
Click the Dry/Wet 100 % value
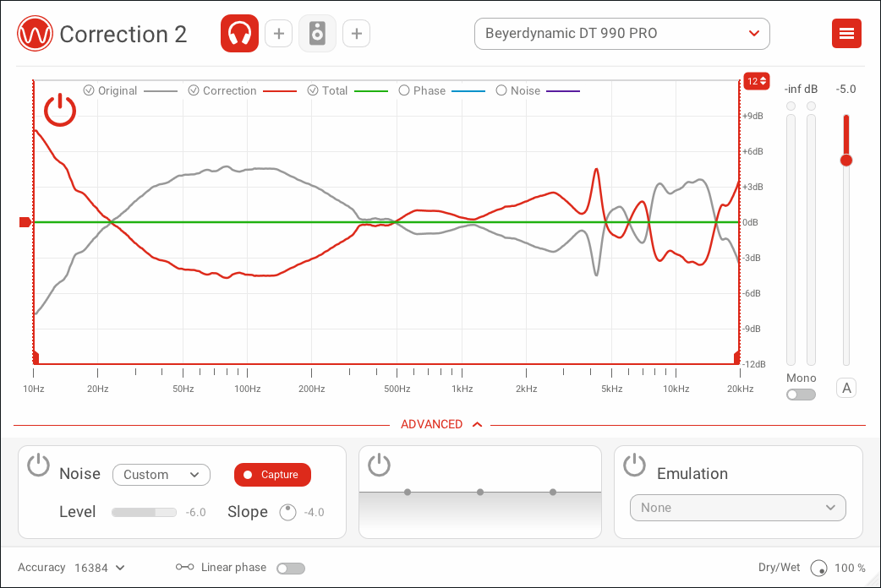click(x=850, y=569)
